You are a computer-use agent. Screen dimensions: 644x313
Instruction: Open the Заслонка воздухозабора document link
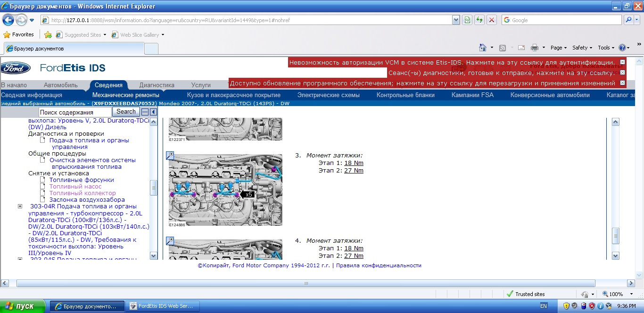[x=87, y=199]
